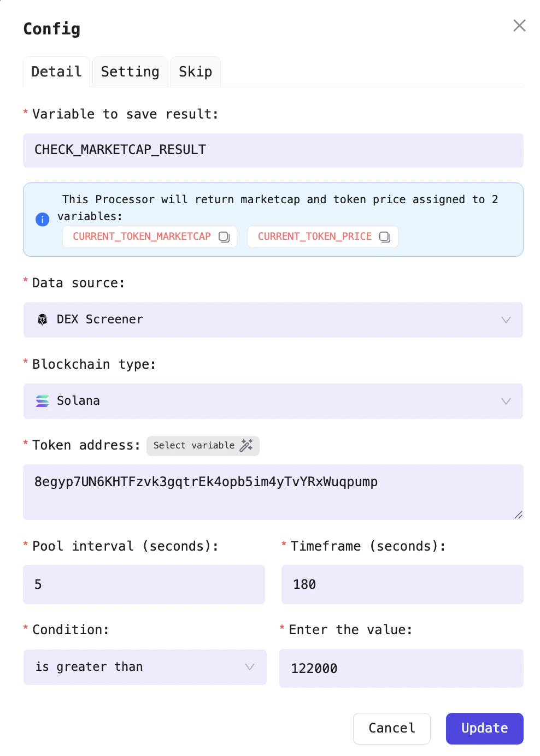Click the DEX Screener logo icon

click(x=42, y=320)
